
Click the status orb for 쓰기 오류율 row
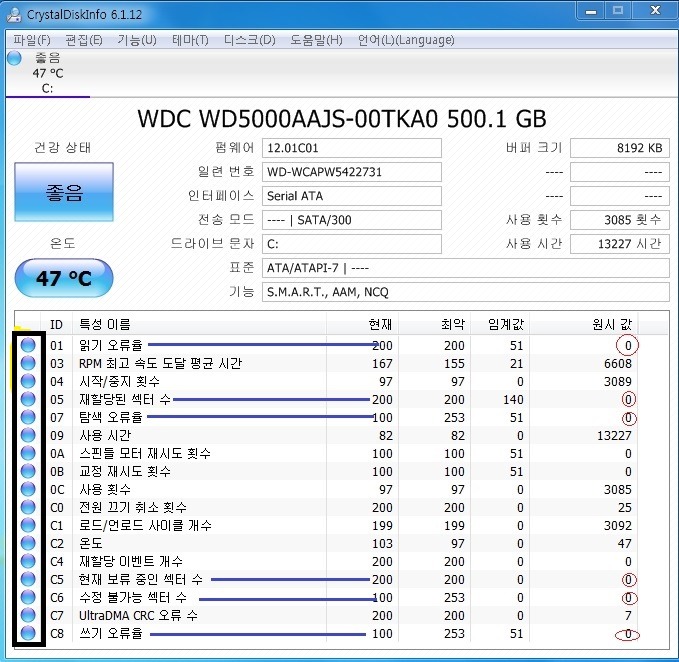(27, 633)
